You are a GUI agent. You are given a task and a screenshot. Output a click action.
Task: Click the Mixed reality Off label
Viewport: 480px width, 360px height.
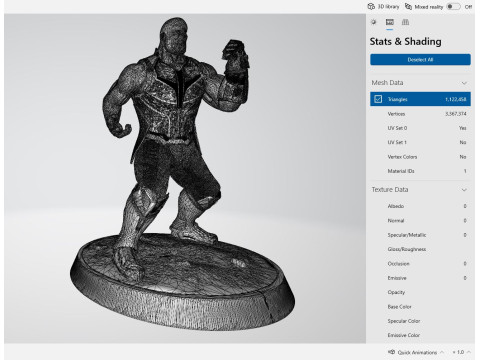[468, 6]
